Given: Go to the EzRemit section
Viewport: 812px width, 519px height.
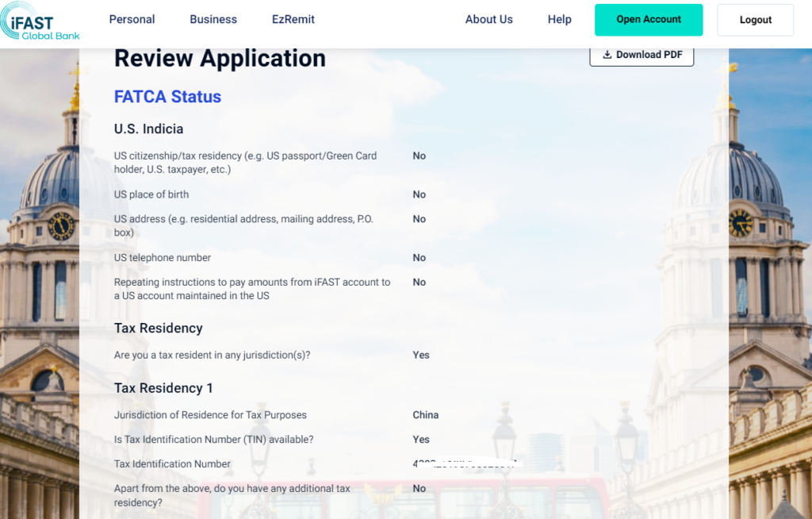Looking at the screenshot, I should coord(293,20).
